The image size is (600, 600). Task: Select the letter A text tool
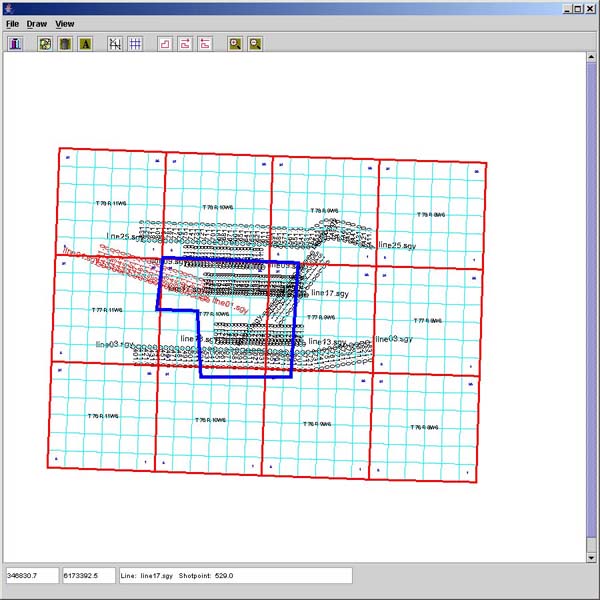[85, 43]
